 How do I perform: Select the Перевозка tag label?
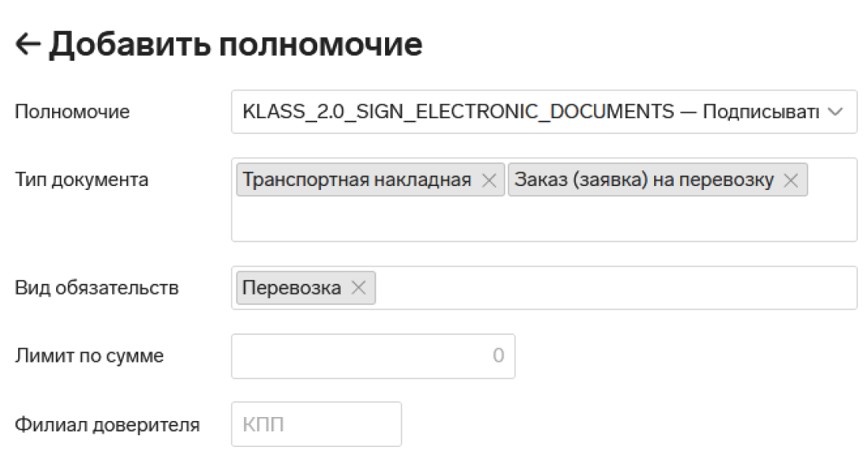coord(292,289)
